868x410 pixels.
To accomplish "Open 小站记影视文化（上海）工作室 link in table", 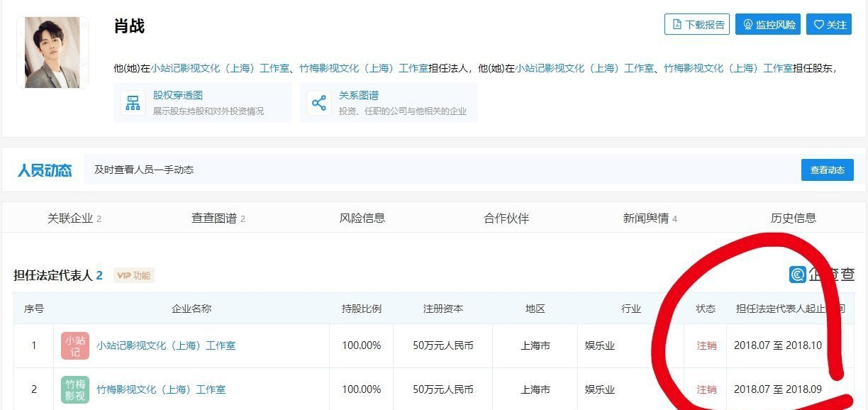I will pos(166,345).
